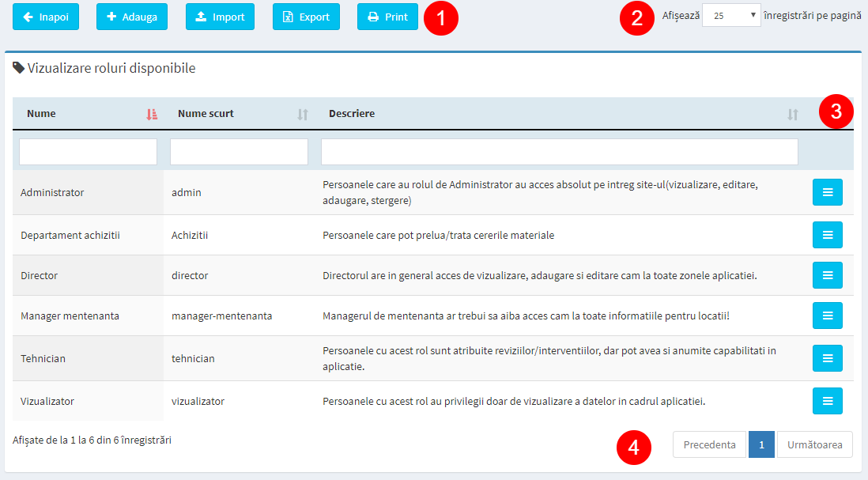Sort by the Descriere column sort icon
868x480 pixels.
coord(793,114)
